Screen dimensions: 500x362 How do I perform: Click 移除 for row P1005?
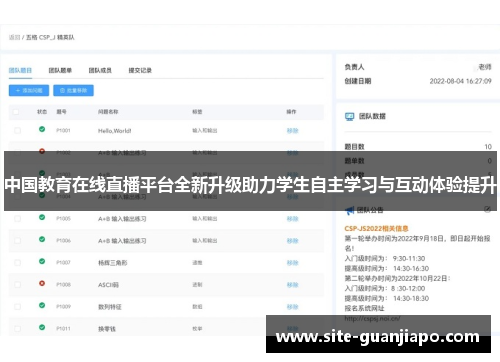coord(292,219)
